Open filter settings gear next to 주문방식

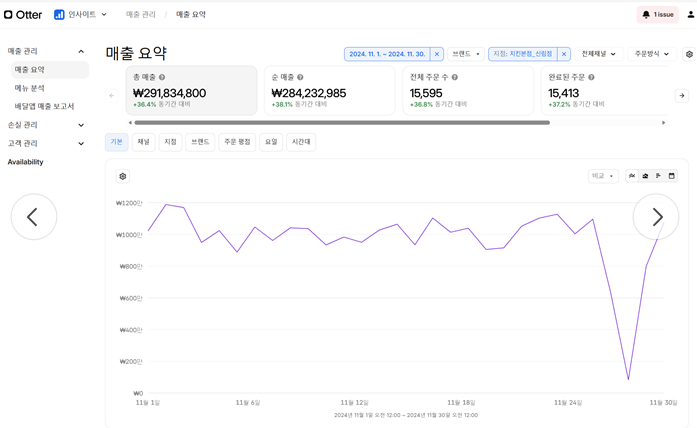click(689, 54)
